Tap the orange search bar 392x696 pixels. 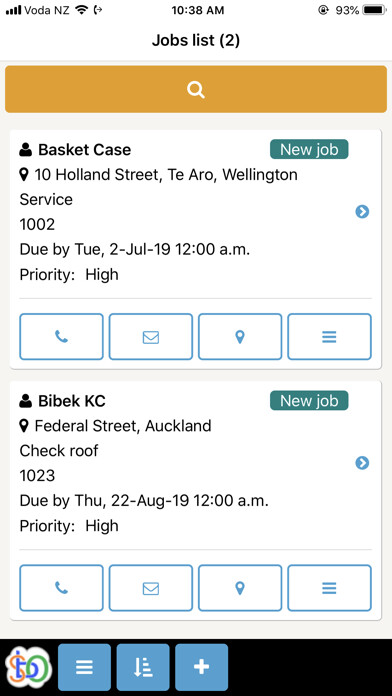pos(196,89)
